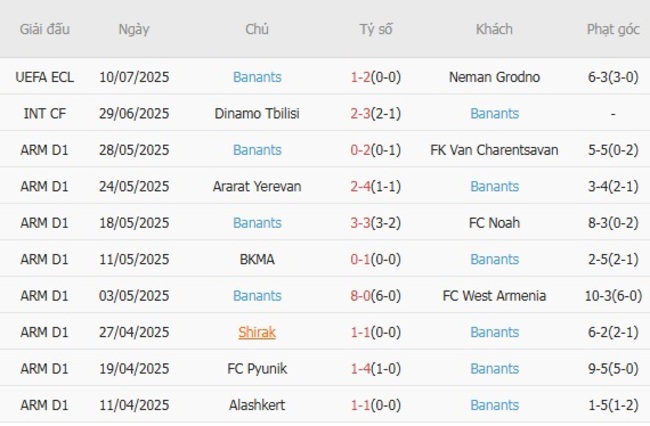Select Alashkert home team

pyautogui.click(x=257, y=405)
